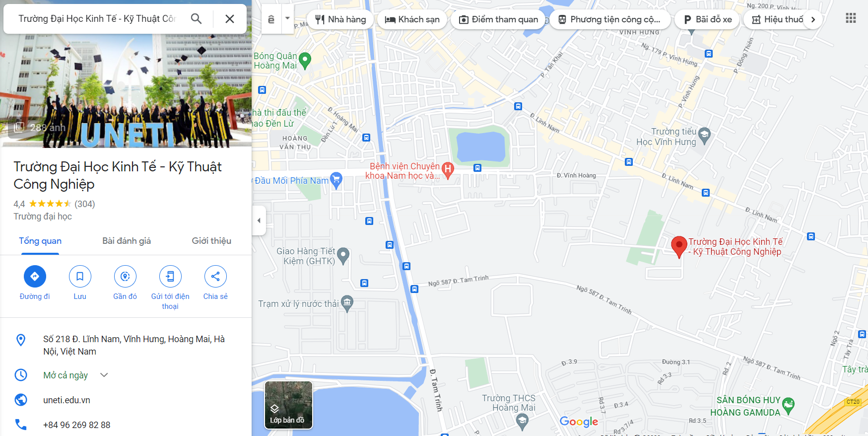868x436 pixels.
Task: Expand the Mở cả ngày hours dropdown
Action: (104, 375)
